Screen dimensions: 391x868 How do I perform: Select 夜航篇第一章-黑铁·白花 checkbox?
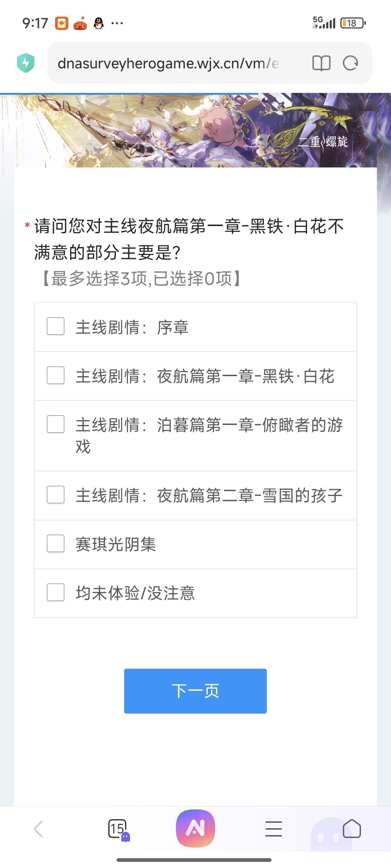pos(56,375)
